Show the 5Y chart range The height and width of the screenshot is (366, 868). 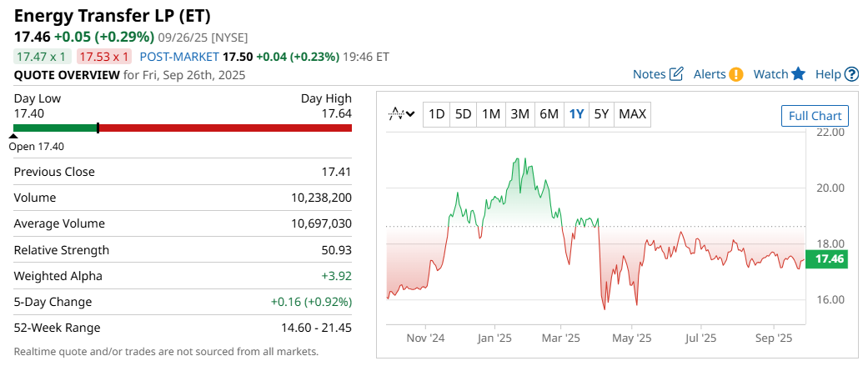601,114
